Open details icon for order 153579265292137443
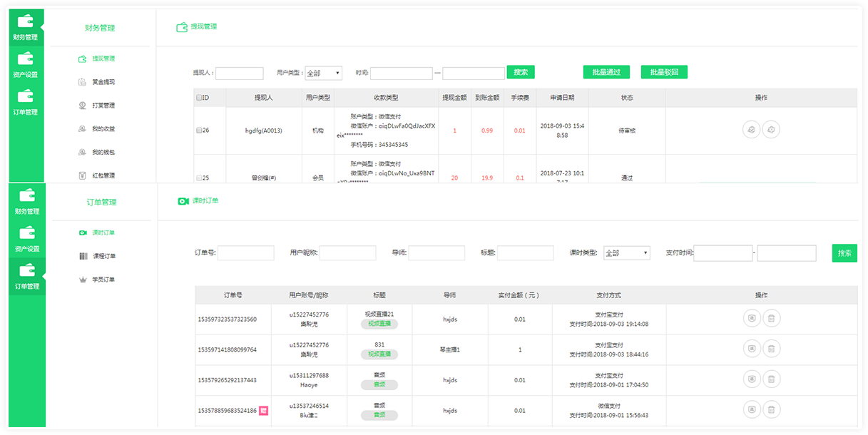Screen dimensions: 868x435 point(751,379)
